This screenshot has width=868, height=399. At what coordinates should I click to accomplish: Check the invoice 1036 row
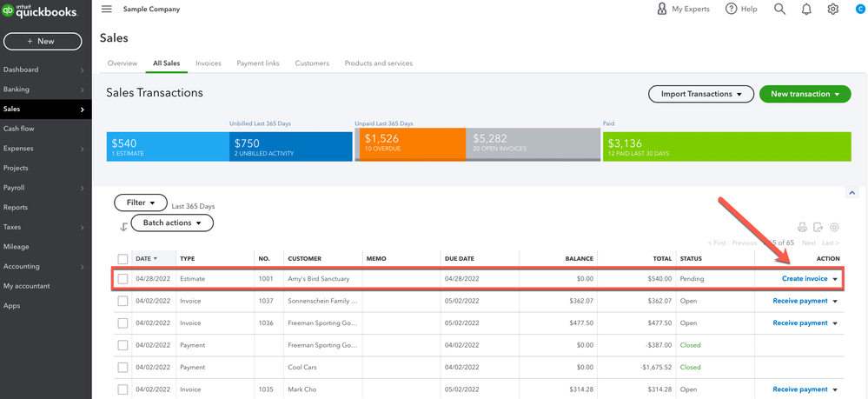click(x=123, y=323)
